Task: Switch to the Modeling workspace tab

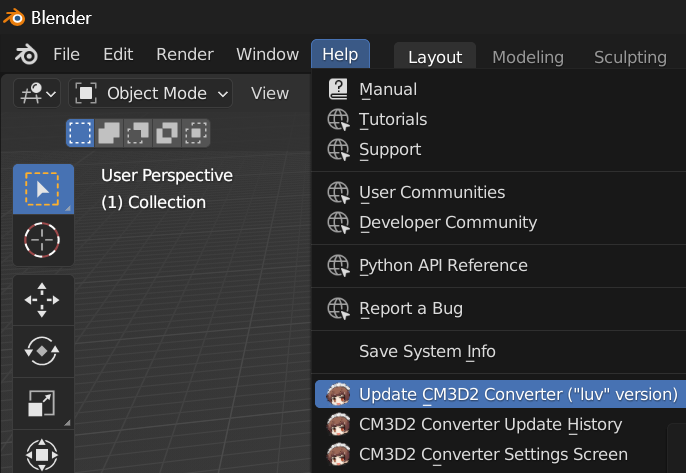Action: (528, 57)
